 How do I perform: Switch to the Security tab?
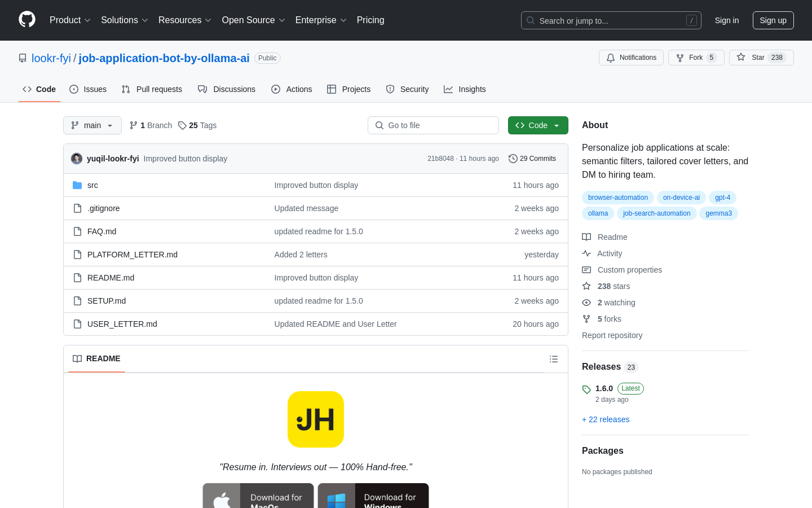point(407,89)
